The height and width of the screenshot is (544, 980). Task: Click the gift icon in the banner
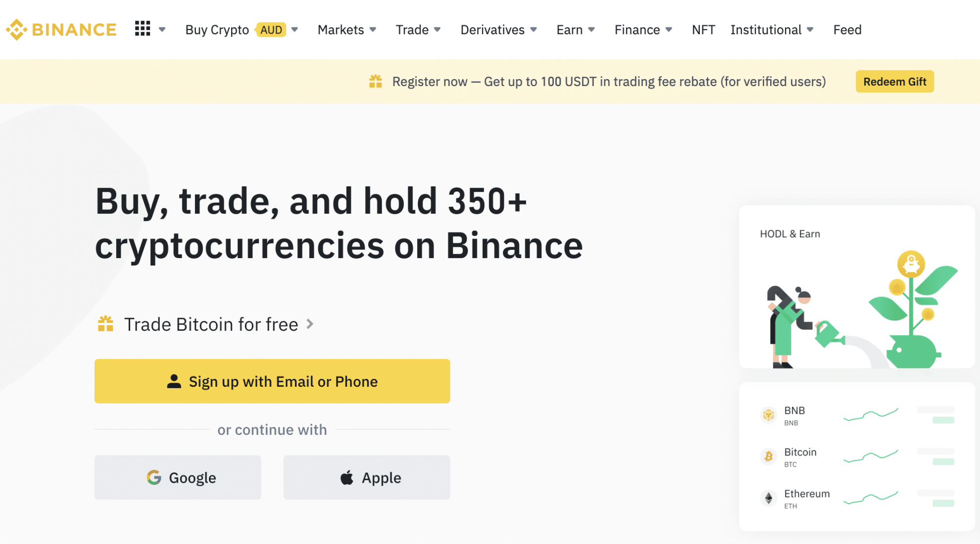(375, 81)
